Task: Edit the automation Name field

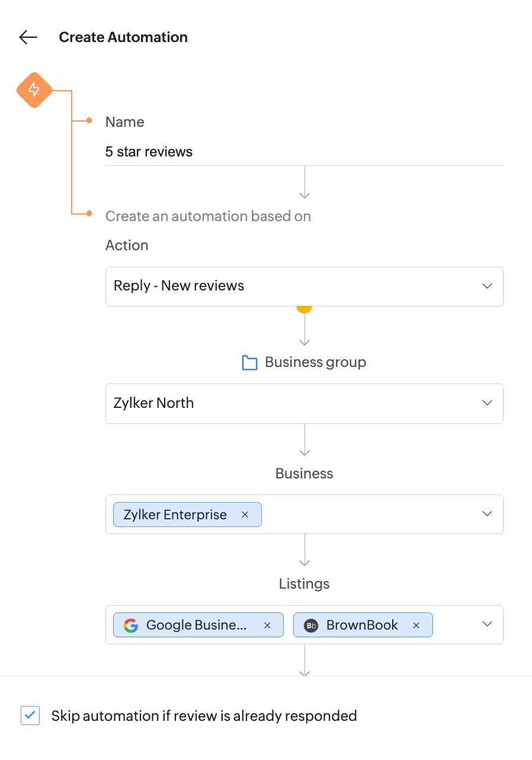Action: click(304, 152)
